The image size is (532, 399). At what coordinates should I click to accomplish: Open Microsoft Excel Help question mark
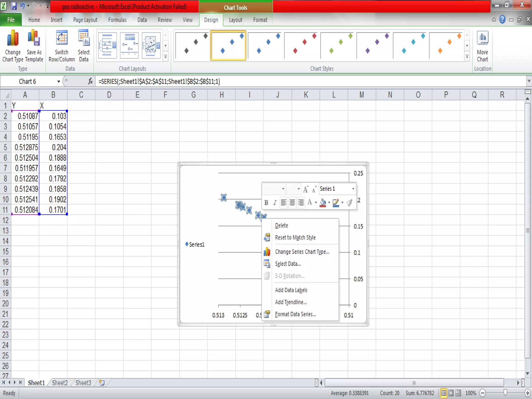502,19
